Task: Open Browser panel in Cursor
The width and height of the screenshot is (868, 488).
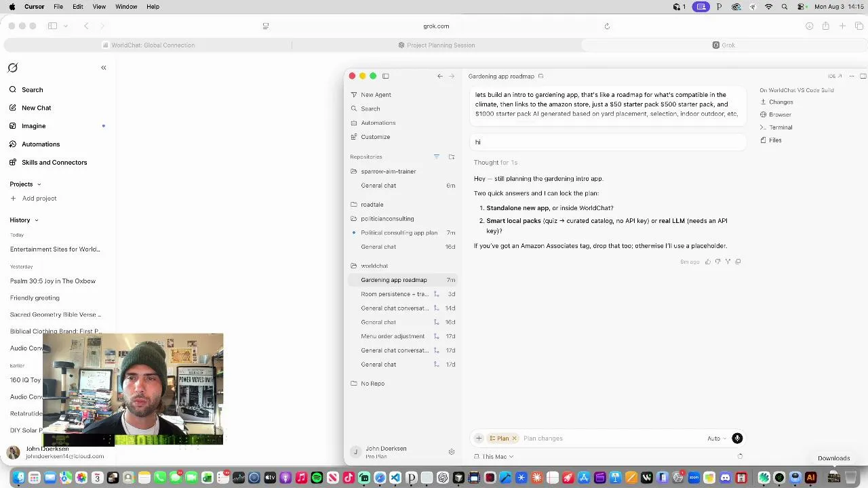Action: [776, 115]
